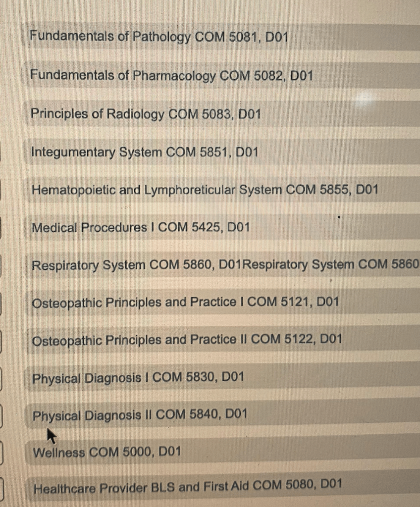This screenshot has width=420, height=507.
Task: Open Physical Diagnosis I COM 5830
Action: click(138, 378)
